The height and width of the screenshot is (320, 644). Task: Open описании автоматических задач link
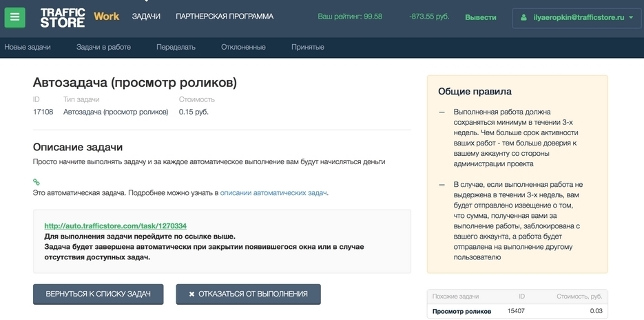pos(273,193)
